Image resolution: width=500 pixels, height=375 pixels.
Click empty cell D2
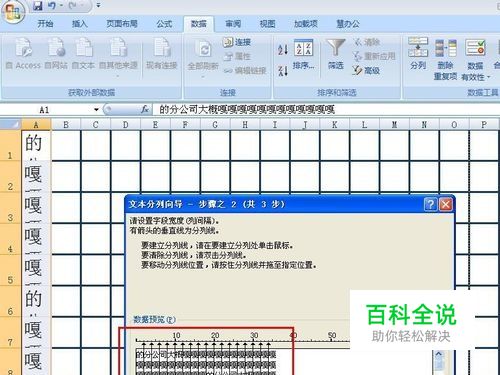pos(125,177)
